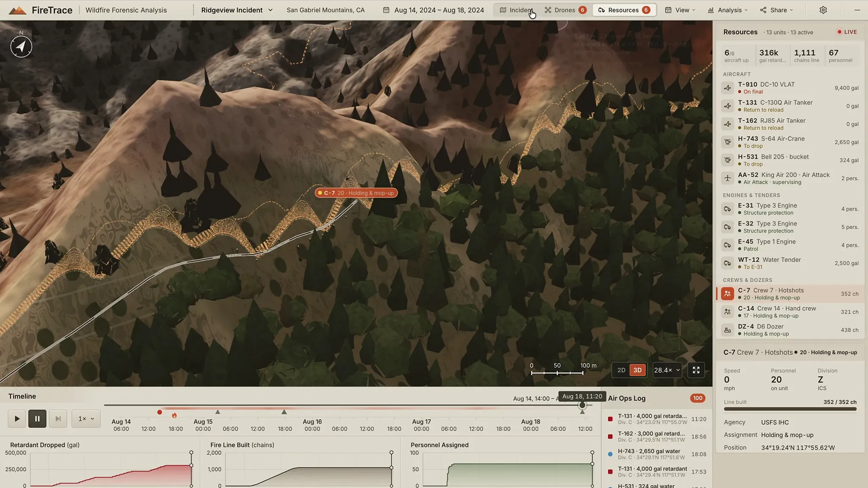Click the E-45 Type 1 Engine icon
The image size is (868, 488).
pos(728,245)
